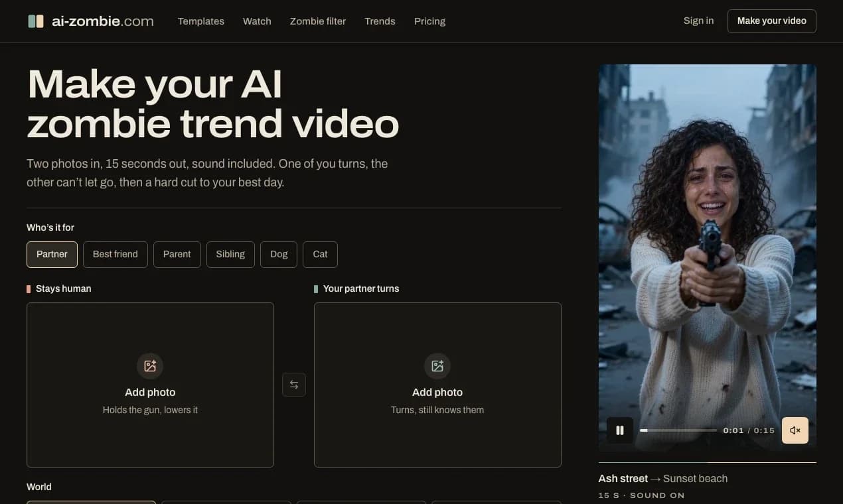Click the Add photo icon under Your partner turns

tap(437, 366)
